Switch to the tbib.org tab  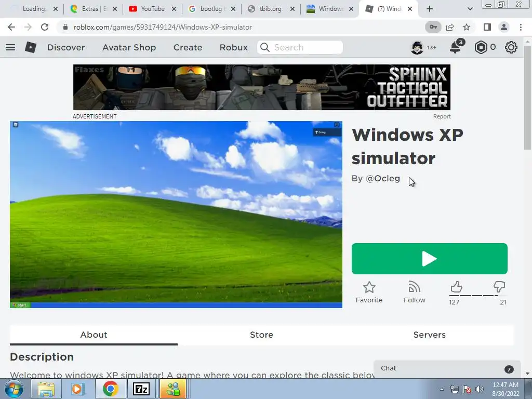point(270,9)
